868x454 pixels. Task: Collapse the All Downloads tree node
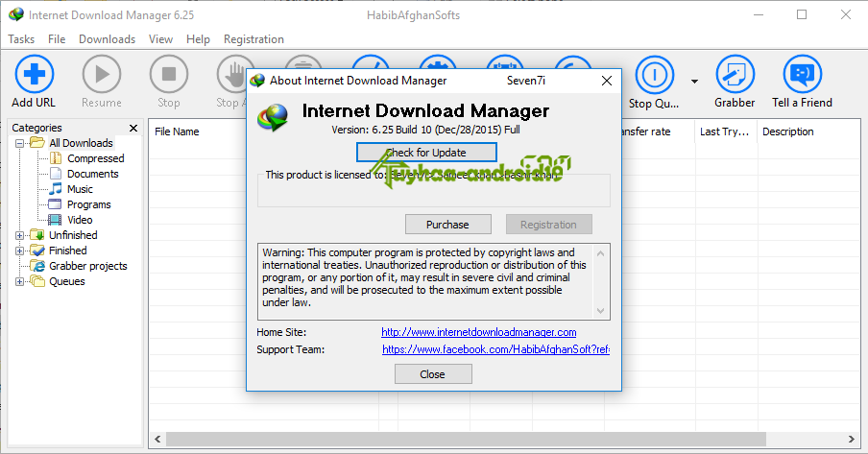click(x=19, y=143)
